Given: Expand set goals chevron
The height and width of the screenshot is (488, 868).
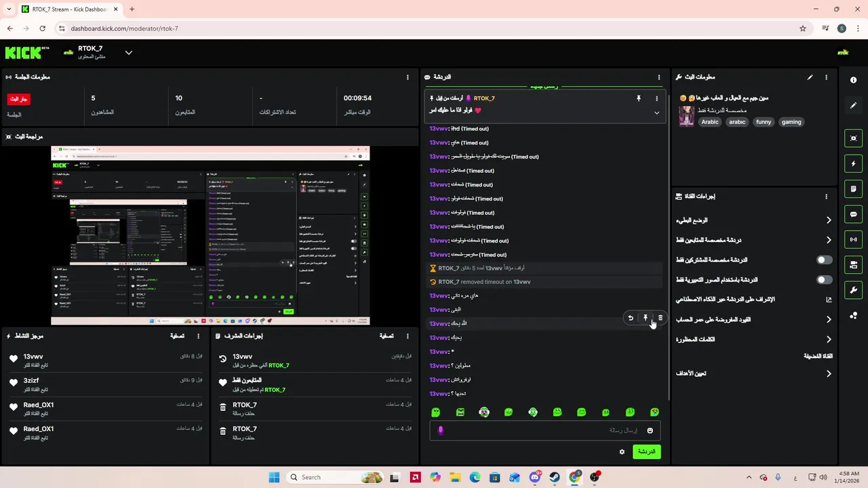Looking at the screenshot, I should click(x=829, y=373).
